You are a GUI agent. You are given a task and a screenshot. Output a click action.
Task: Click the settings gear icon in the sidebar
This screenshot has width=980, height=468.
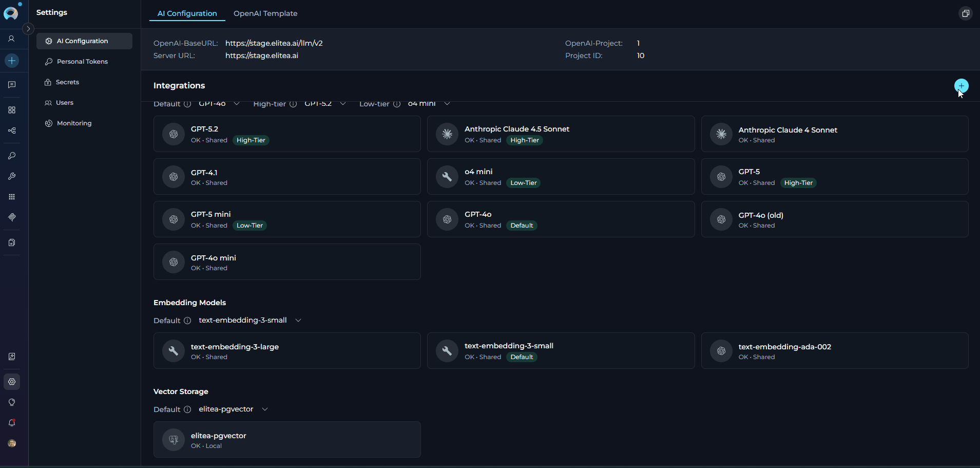click(12, 382)
